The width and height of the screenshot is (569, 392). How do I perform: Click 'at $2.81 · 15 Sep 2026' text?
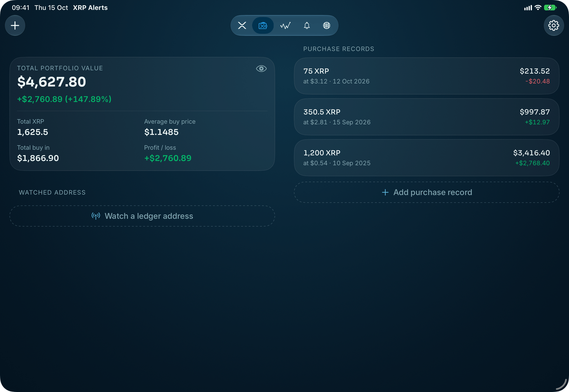[337, 122]
